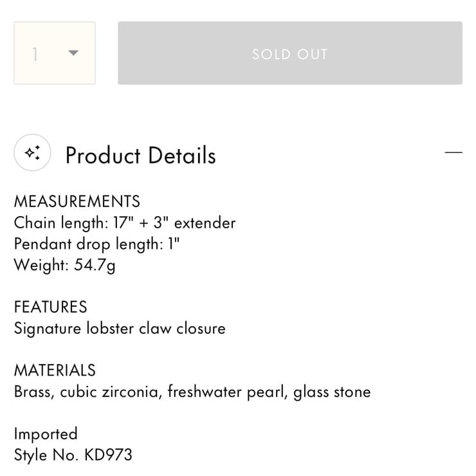Click the Sold Out button
The width and height of the screenshot is (476, 476).
pos(290,53)
